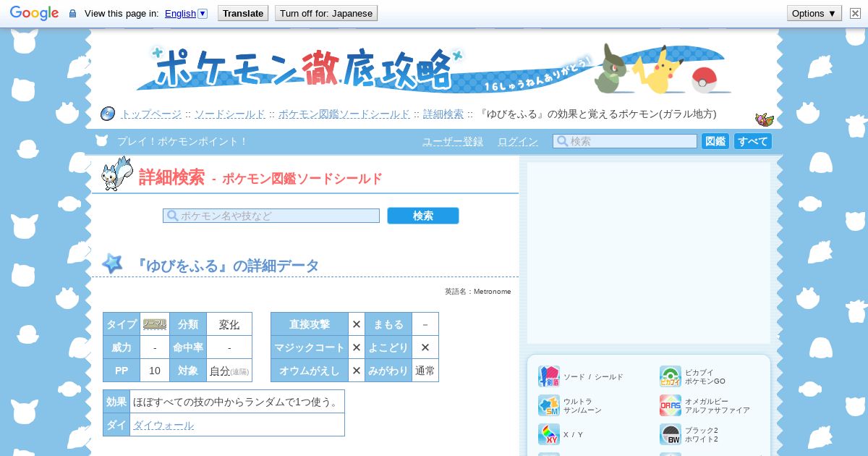Click the PP value 10 cell
868x456 pixels.
(155, 371)
